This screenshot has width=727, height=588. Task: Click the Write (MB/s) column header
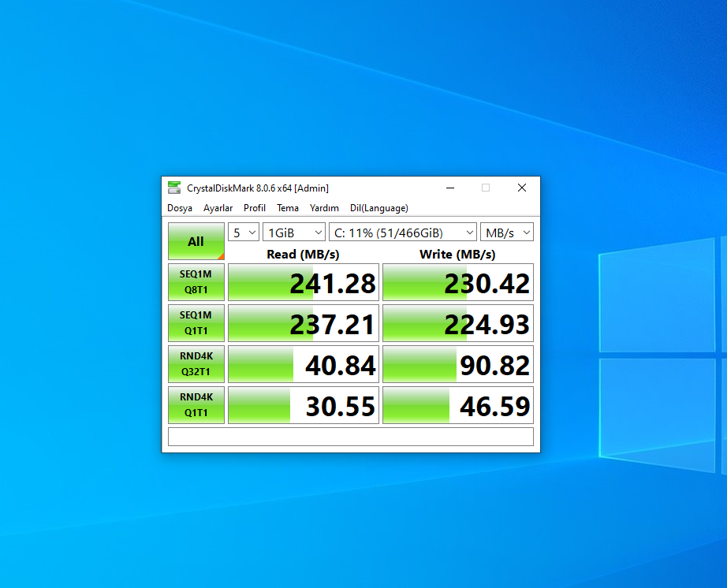(x=457, y=255)
